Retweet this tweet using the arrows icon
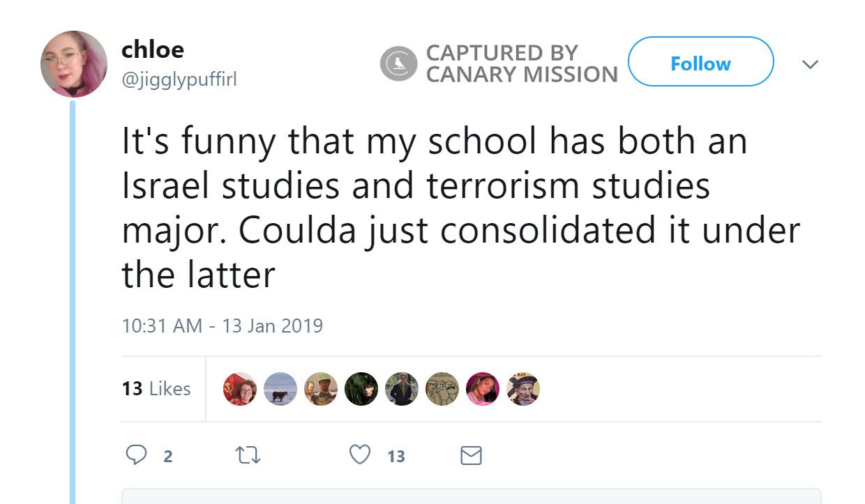Image resolution: width=865 pixels, height=504 pixels. pyautogui.click(x=248, y=456)
